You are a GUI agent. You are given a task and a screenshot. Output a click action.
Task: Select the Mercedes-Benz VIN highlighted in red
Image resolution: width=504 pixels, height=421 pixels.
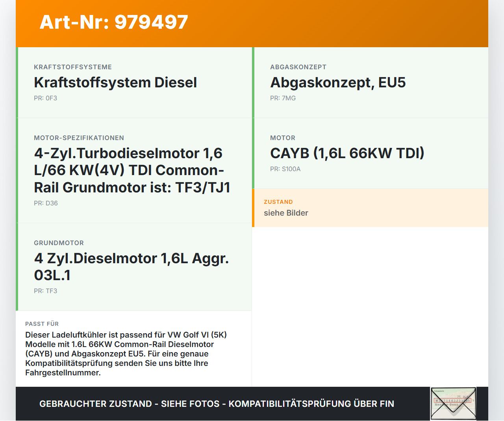pos(453,401)
